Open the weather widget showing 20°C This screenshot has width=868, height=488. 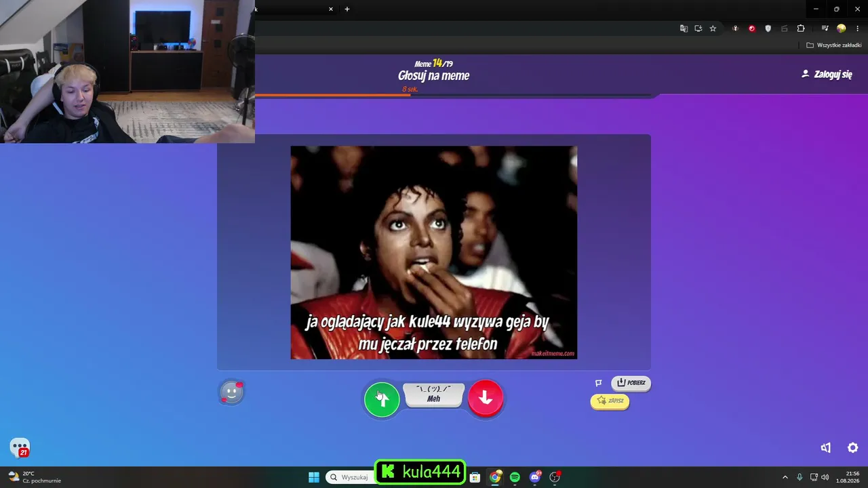click(35, 477)
